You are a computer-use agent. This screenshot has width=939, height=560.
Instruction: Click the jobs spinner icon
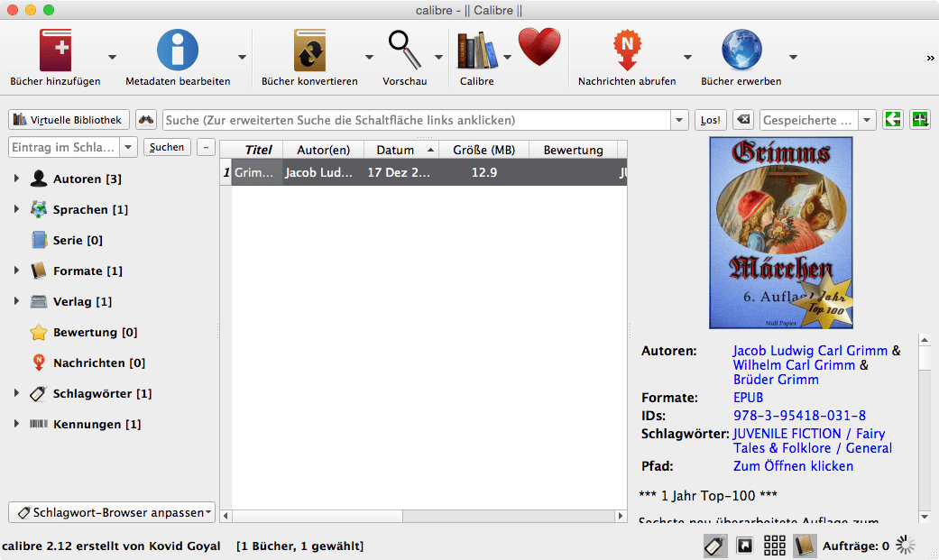(905, 546)
